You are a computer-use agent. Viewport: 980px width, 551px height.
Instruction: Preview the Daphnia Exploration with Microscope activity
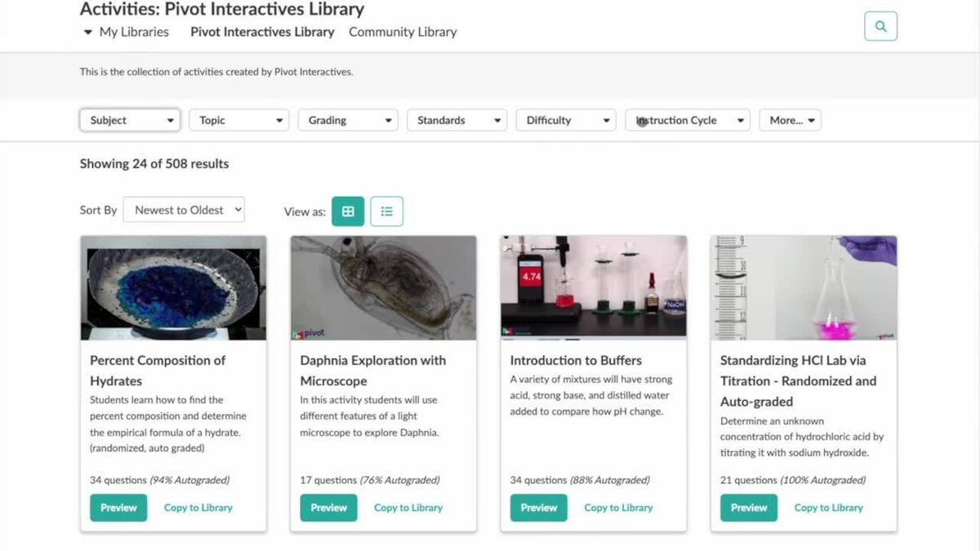tap(328, 507)
